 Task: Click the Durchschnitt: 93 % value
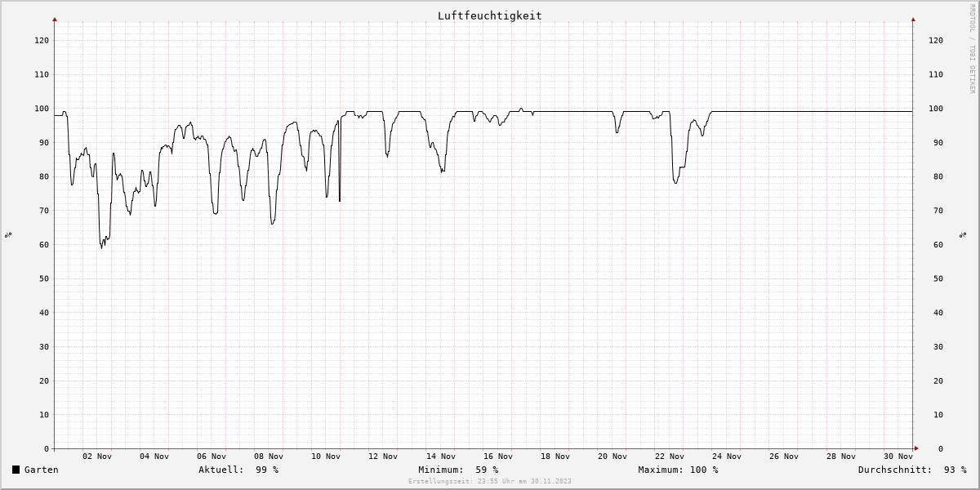912,470
